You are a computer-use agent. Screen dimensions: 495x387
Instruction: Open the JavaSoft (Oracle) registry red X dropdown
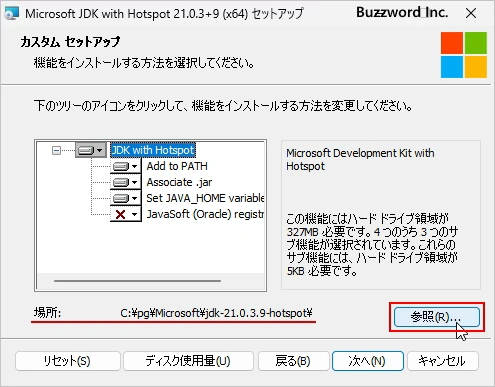[126, 214]
